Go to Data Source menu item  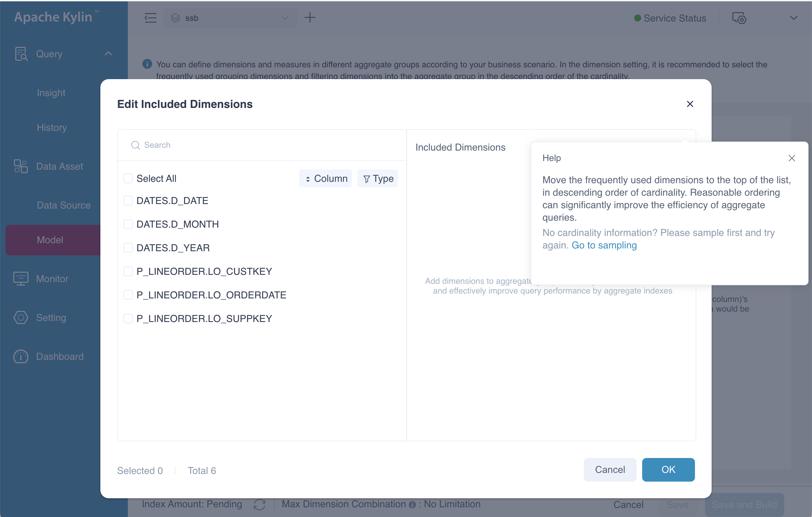(64, 205)
